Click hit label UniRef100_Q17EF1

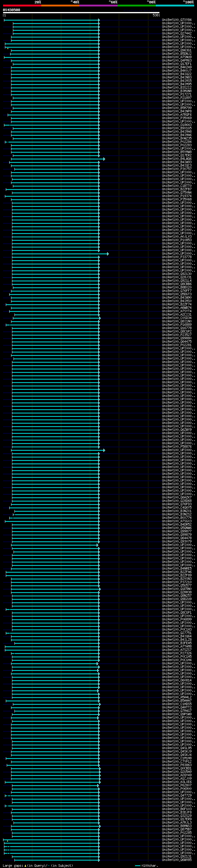pyautogui.click(x=177, y=64)
